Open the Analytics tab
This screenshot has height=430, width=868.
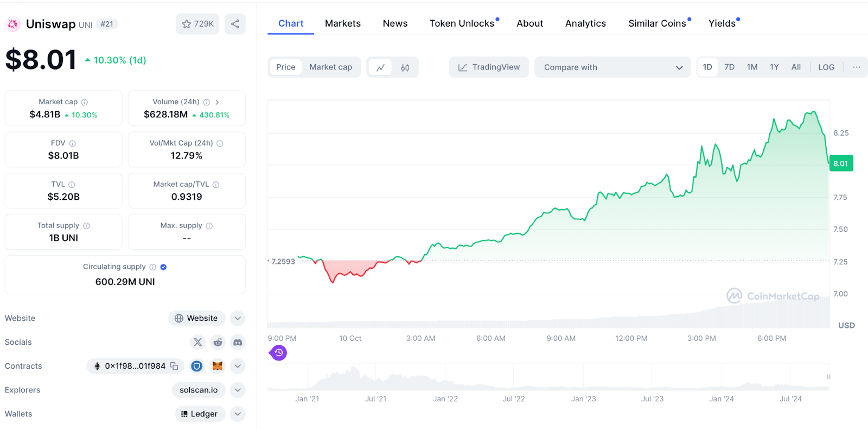coord(585,23)
